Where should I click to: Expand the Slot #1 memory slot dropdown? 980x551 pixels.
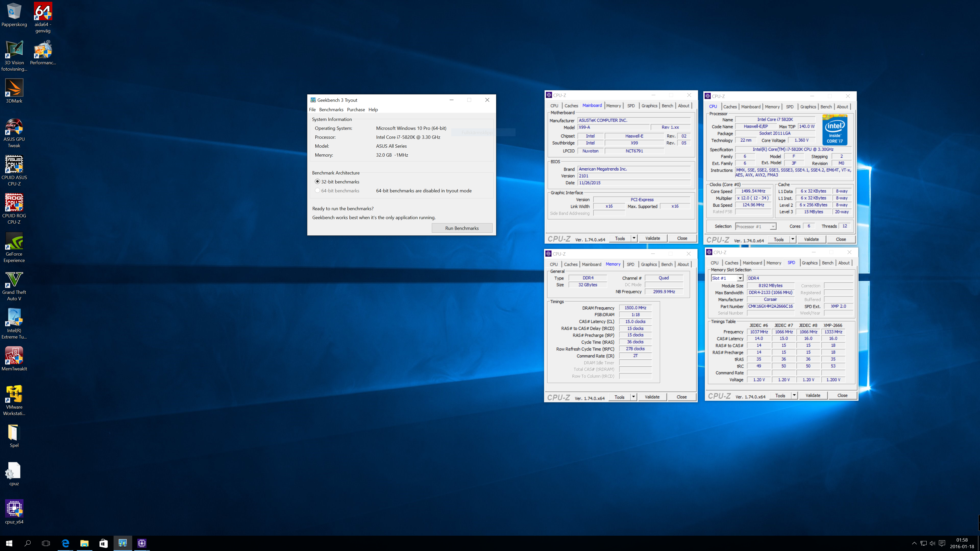click(740, 278)
